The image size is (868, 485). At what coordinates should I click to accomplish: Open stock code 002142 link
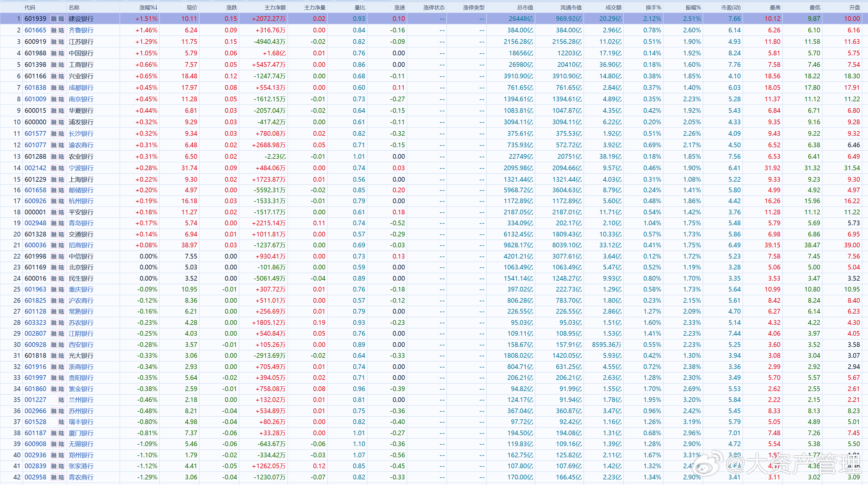click(x=35, y=168)
